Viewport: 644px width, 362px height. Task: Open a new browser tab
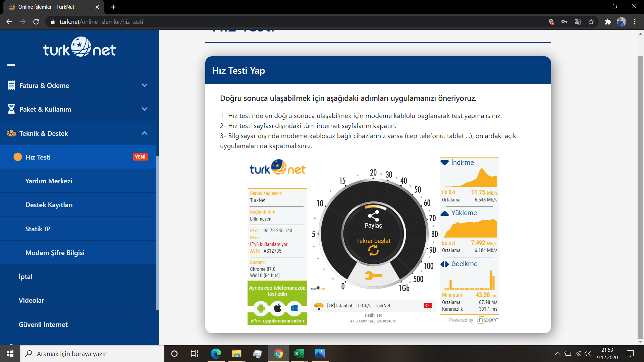click(113, 7)
